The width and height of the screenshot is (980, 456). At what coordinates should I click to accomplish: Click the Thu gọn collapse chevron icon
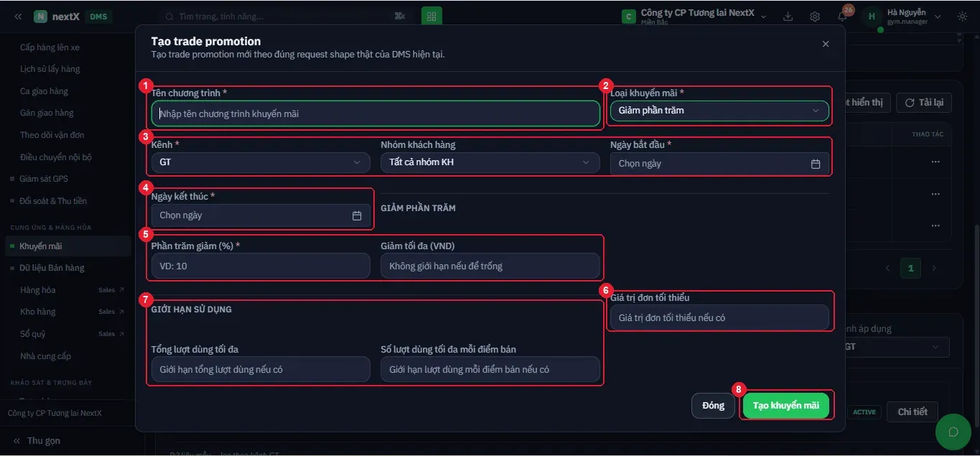17,441
